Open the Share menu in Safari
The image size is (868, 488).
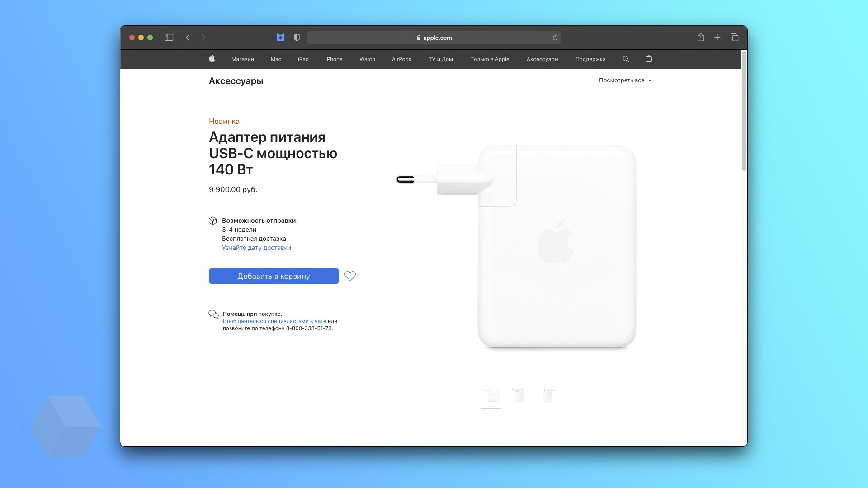701,37
